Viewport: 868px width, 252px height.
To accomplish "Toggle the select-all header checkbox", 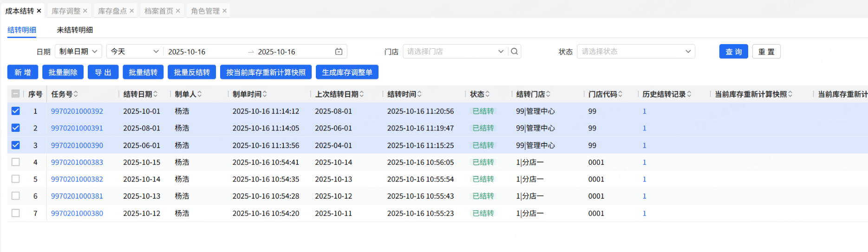I will point(16,94).
